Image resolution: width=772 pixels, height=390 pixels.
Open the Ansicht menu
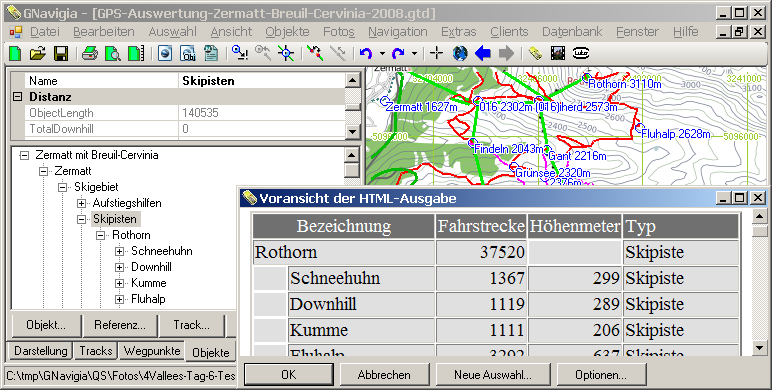231,32
